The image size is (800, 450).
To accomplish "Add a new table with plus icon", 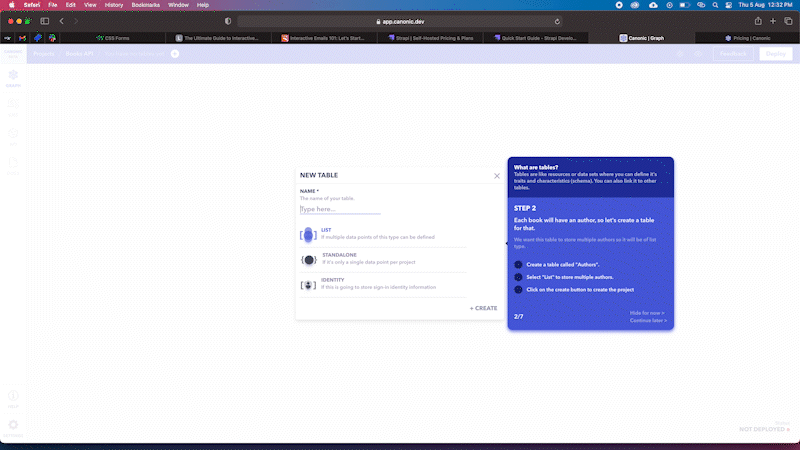I will 175,54.
